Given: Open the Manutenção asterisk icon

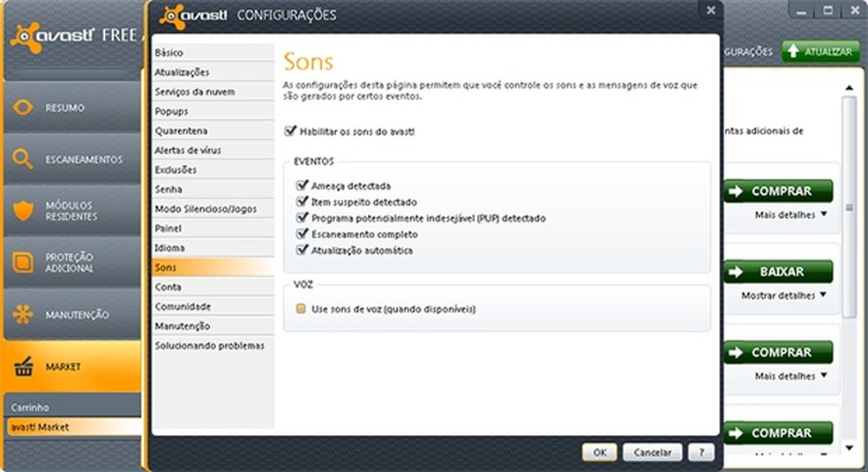Looking at the screenshot, I should 23,313.
